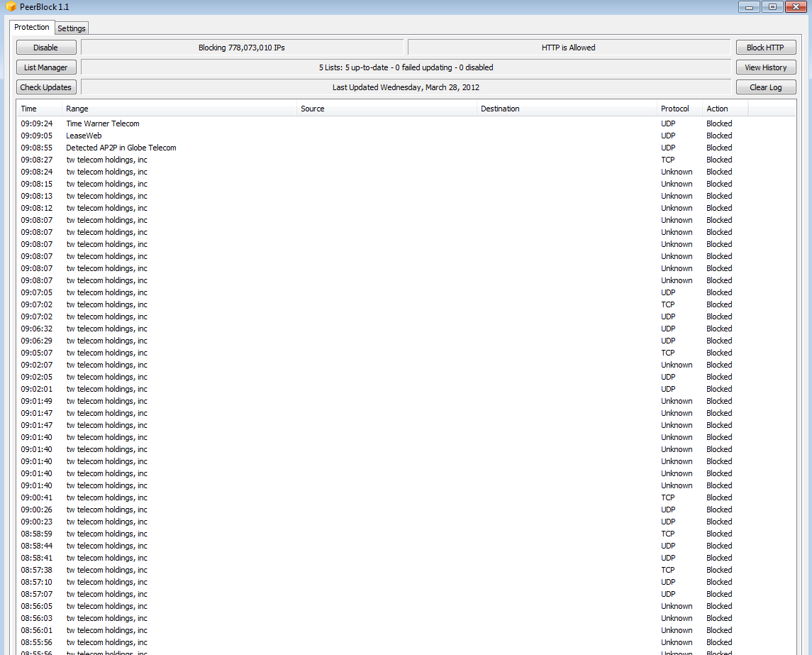812x655 pixels.
Task: Click the Destination column header
Action: coord(567,109)
